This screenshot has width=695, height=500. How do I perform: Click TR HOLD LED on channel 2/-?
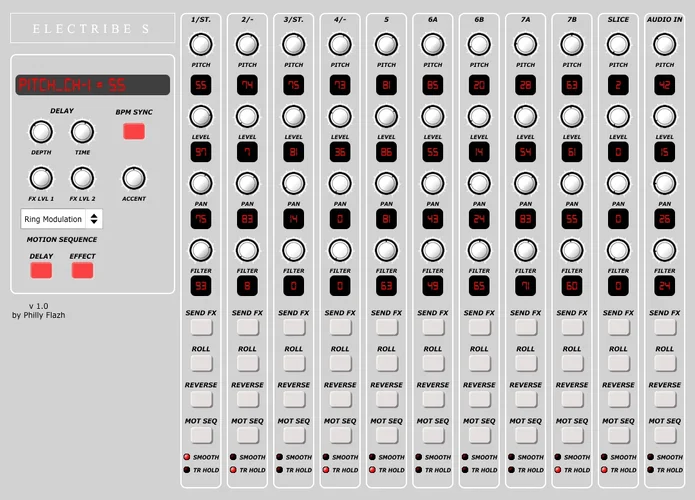coord(233,470)
